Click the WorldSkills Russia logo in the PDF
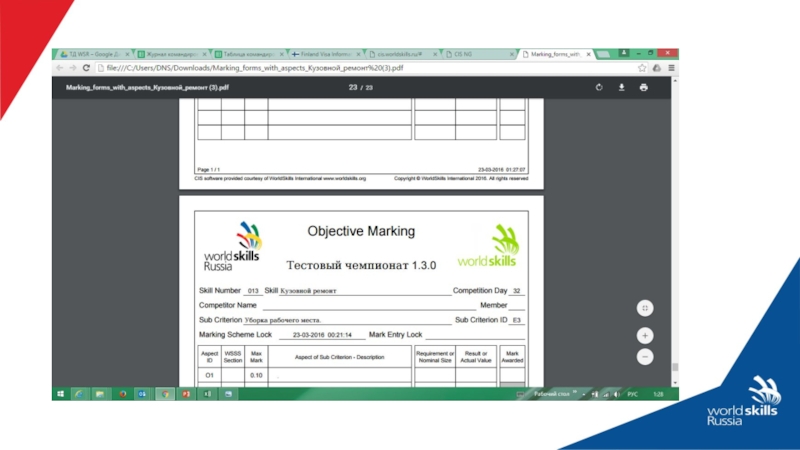Viewport: 800px width, 450px height. pyautogui.click(x=232, y=246)
